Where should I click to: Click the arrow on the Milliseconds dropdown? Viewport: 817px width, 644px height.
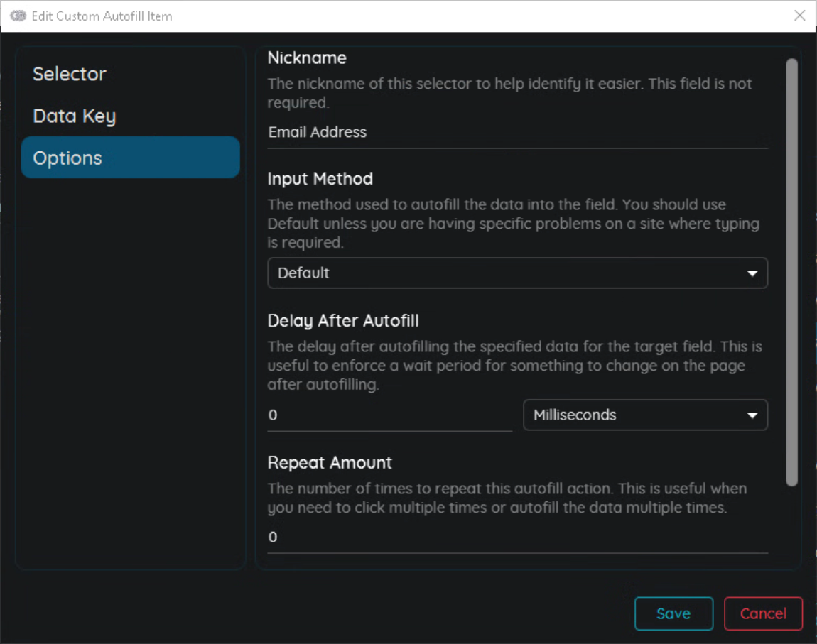[x=752, y=416]
